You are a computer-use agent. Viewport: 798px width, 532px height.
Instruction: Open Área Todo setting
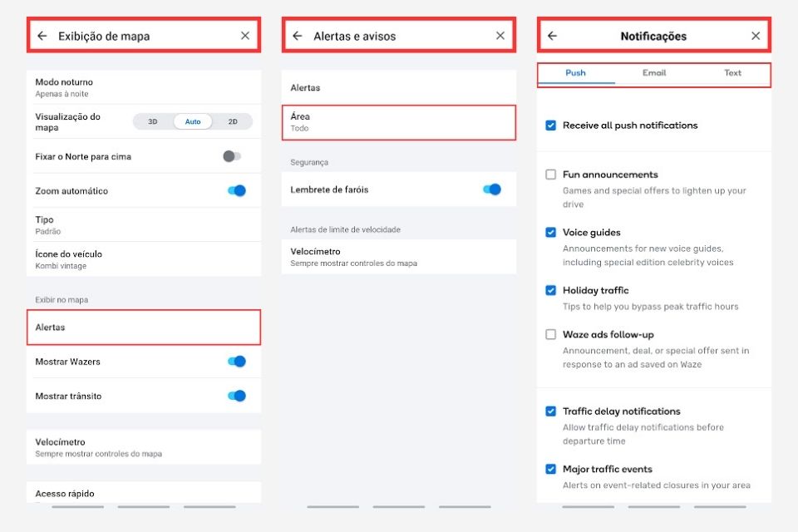399,122
